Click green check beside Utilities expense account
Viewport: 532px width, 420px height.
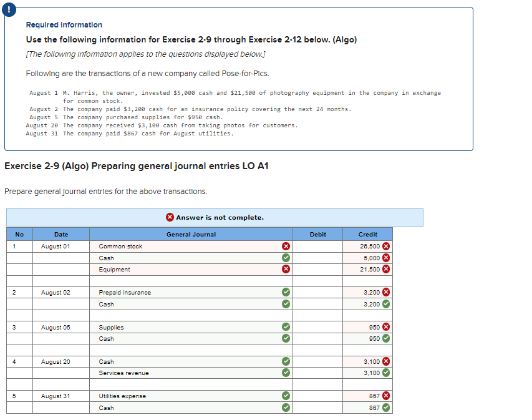286,396
